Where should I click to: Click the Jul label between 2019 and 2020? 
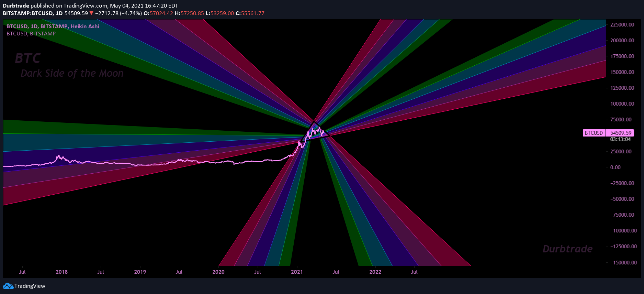coord(179,272)
